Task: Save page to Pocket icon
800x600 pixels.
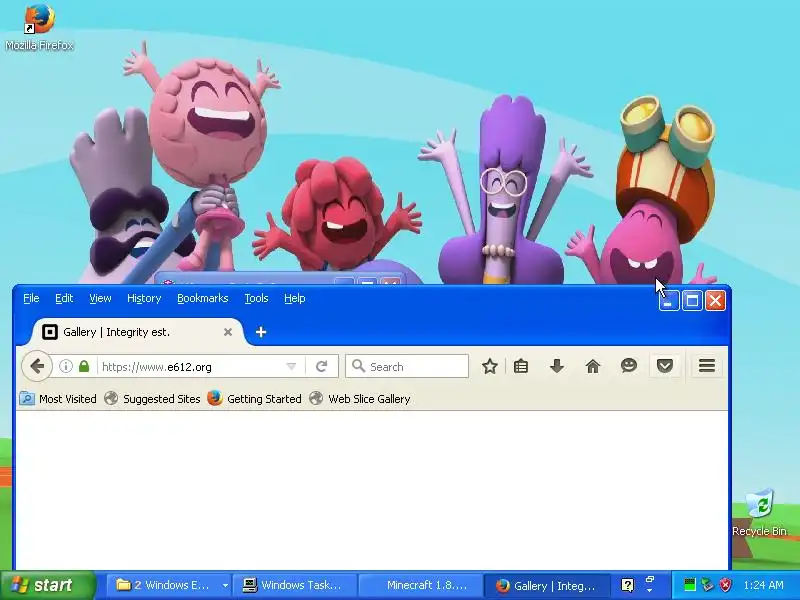Action: pos(664,366)
